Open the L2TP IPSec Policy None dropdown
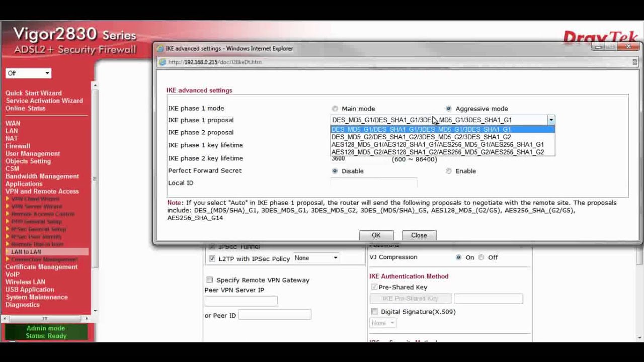 point(316,258)
